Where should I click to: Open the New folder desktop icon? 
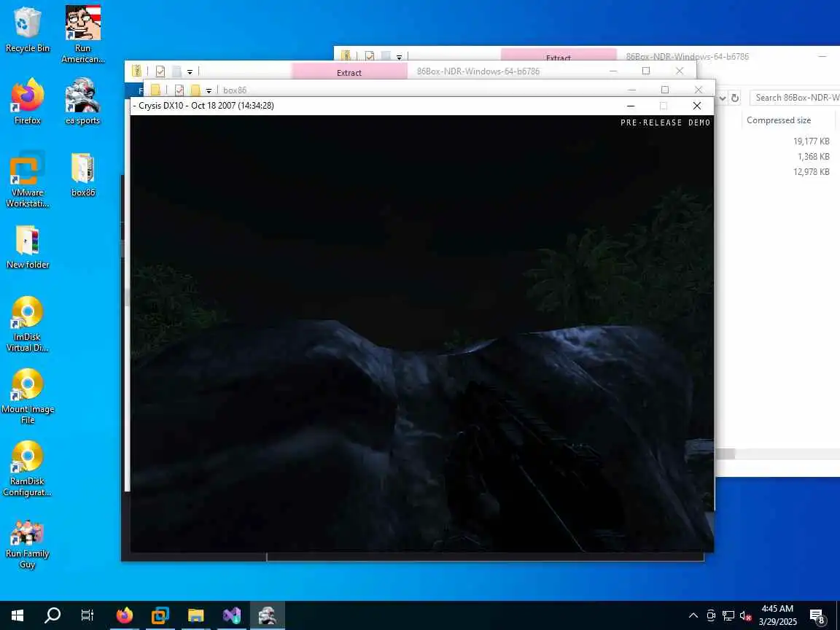[27, 246]
